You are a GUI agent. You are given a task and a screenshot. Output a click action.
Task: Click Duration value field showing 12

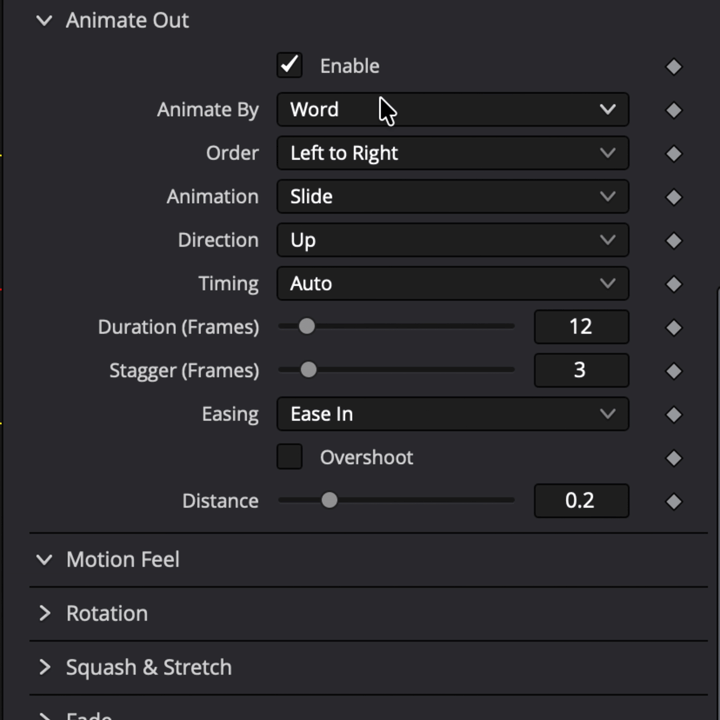click(x=581, y=327)
